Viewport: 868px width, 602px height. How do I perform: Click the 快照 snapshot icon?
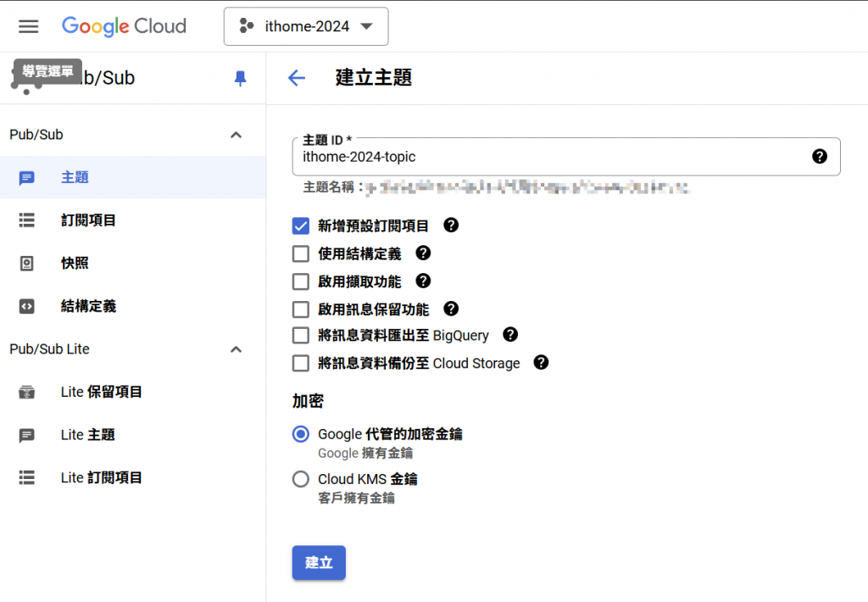26,263
